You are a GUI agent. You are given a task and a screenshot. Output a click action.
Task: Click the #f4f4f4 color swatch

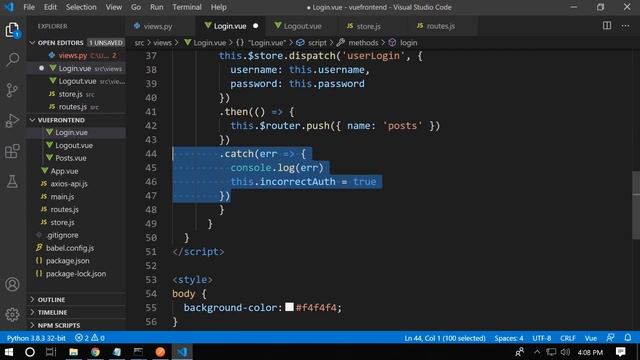pos(289,307)
